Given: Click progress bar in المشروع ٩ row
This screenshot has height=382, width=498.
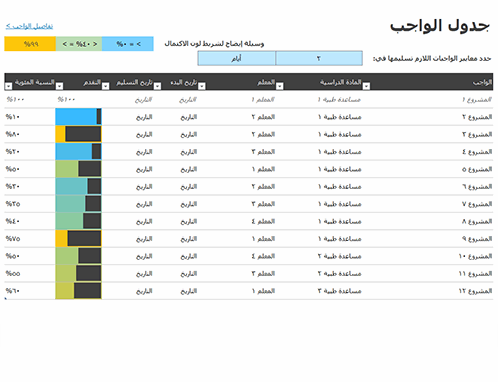Looking at the screenshot, I should click(78, 239).
